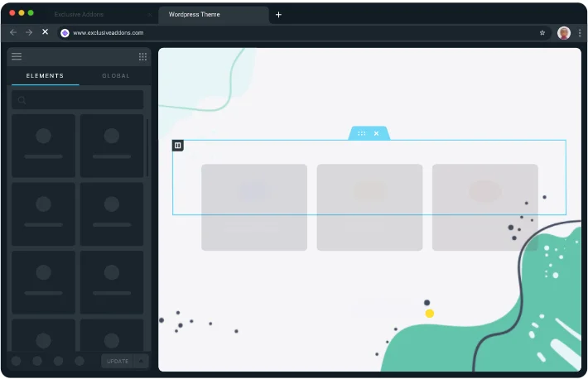Open the user profile avatar
This screenshot has height=379, width=588.
click(x=564, y=33)
